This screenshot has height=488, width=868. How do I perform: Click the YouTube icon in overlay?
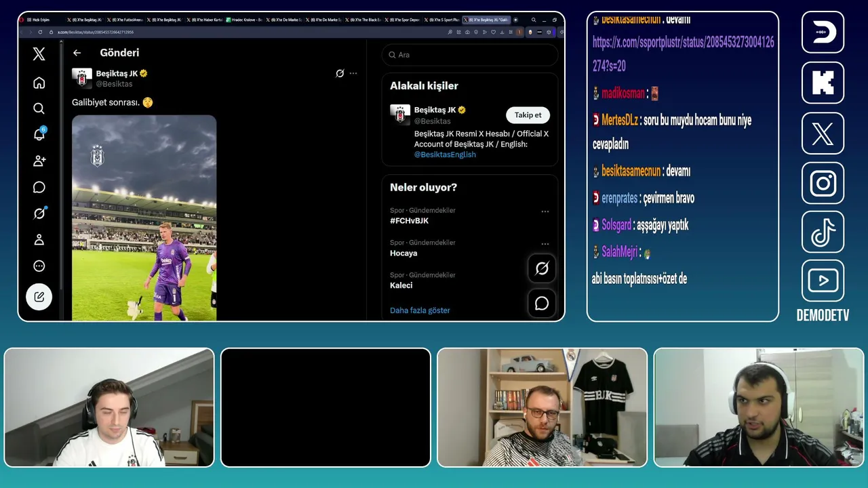823,281
